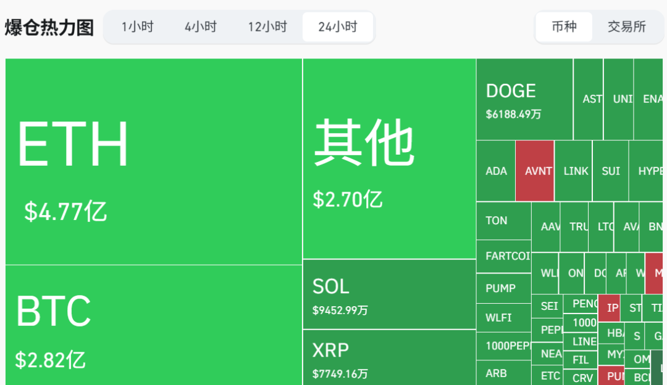Click the red IP tile
The image size is (667, 385).
pos(609,308)
